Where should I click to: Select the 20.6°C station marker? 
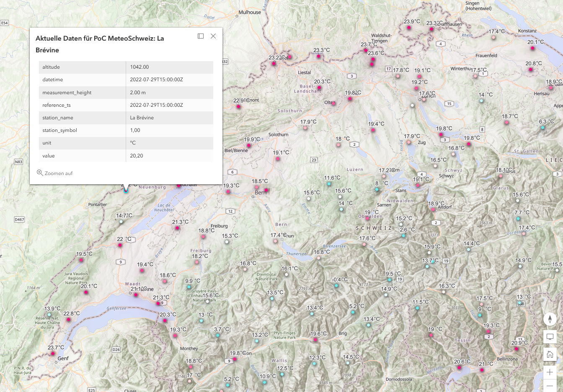tap(460, 368)
